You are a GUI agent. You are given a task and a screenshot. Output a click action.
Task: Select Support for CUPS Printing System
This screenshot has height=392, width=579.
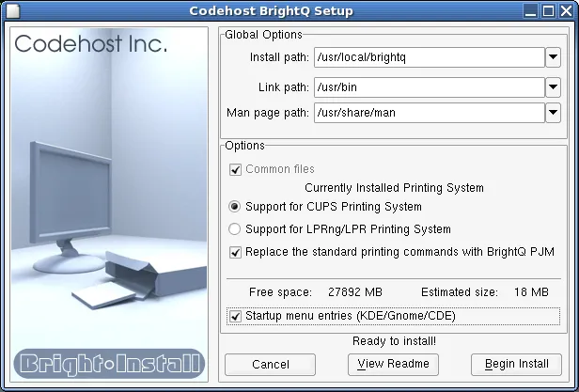tap(234, 207)
